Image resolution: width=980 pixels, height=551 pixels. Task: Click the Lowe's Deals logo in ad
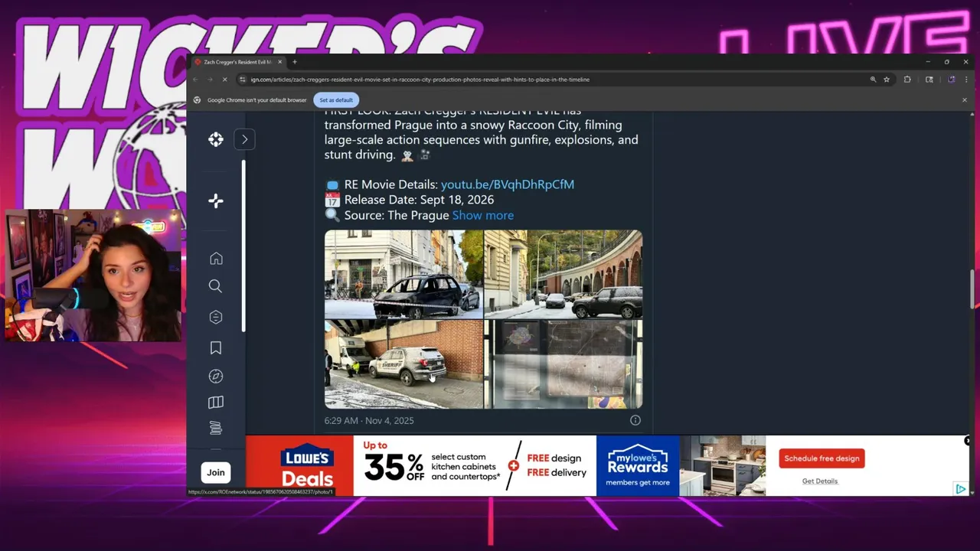click(307, 466)
